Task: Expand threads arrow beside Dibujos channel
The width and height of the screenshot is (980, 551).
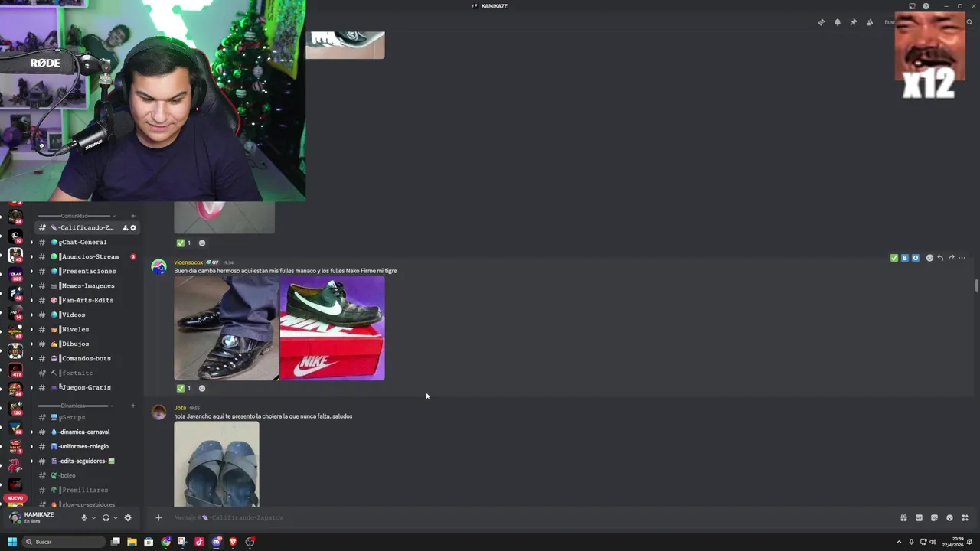Action: tap(31, 344)
